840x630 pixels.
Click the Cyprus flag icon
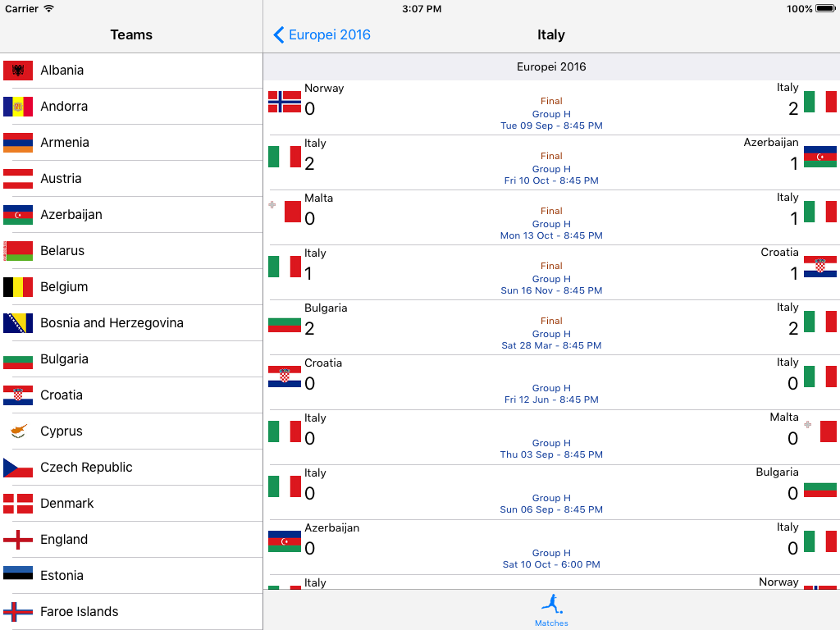click(x=18, y=431)
